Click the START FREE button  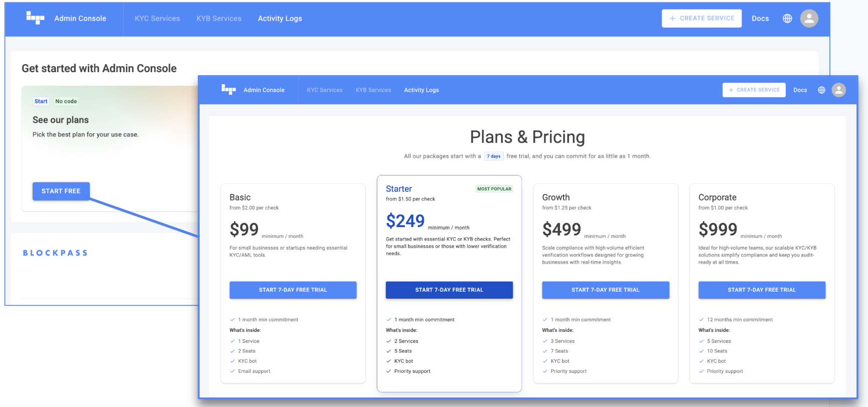[61, 191]
